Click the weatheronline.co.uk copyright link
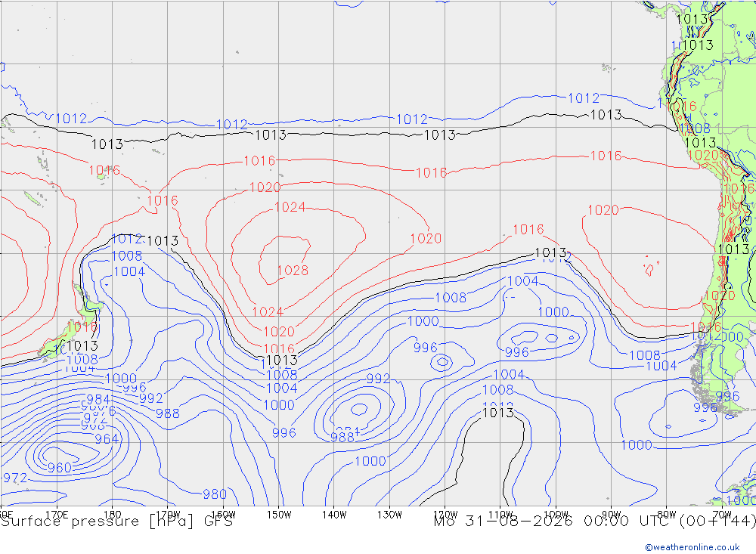This screenshot has height=554, width=756. [x=692, y=547]
